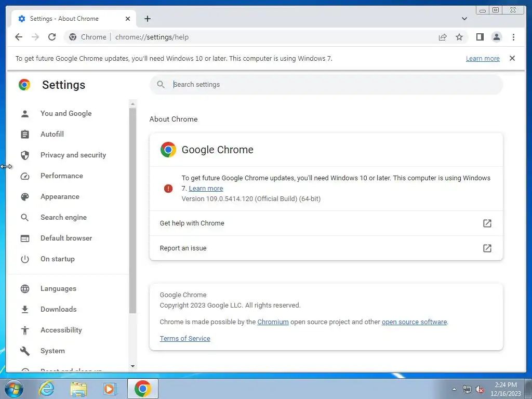Focus the Search settings field
The image size is (532, 399).
point(326,85)
